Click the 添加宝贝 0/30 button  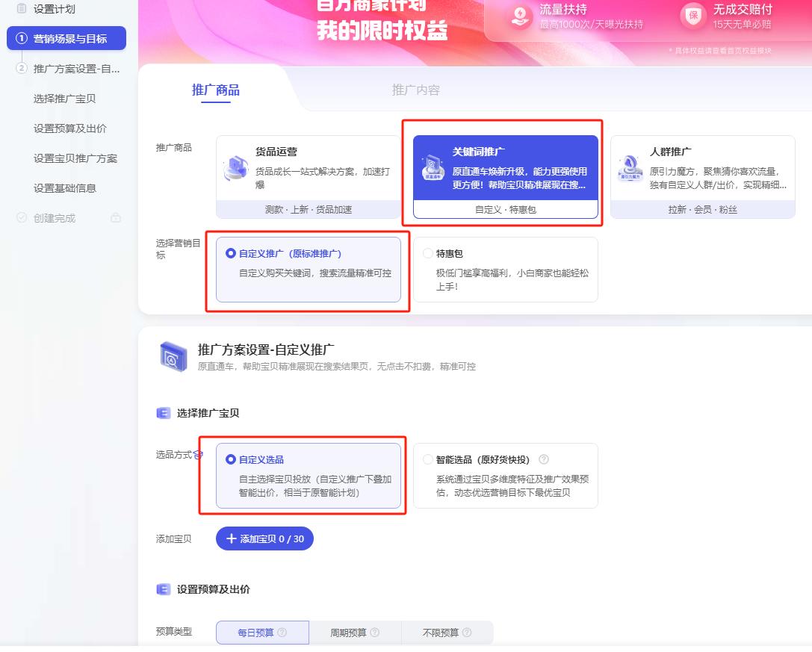pyautogui.click(x=264, y=538)
